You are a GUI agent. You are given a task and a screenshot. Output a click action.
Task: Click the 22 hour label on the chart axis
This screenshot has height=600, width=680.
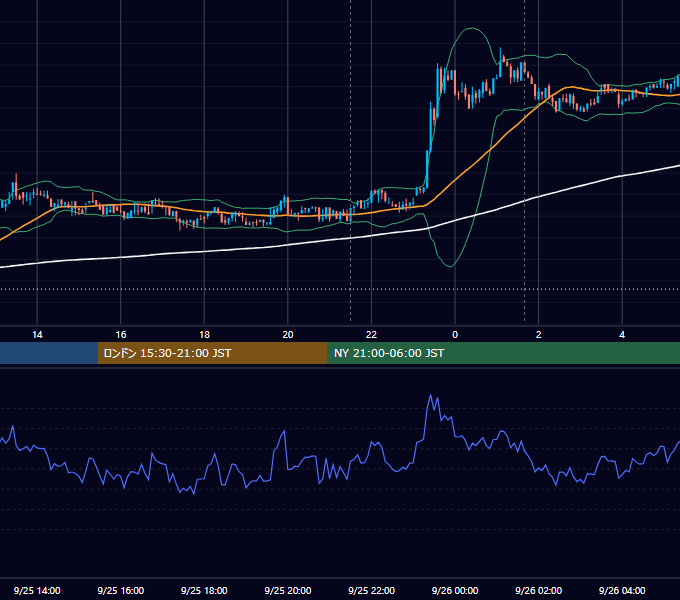pyautogui.click(x=371, y=335)
